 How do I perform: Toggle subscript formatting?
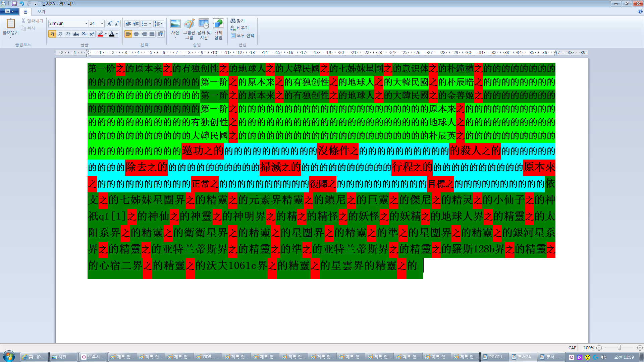pyautogui.click(x=84, y=34)
